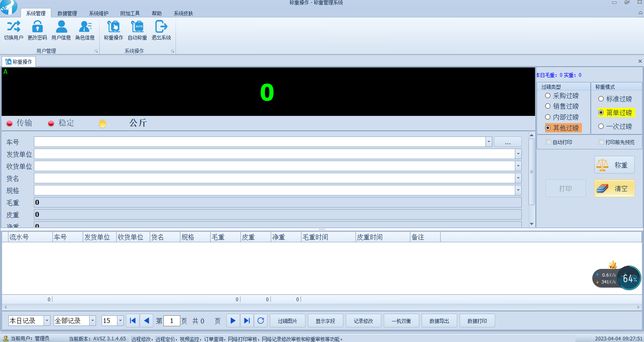Refresh the records list

[x=261, y=321]
